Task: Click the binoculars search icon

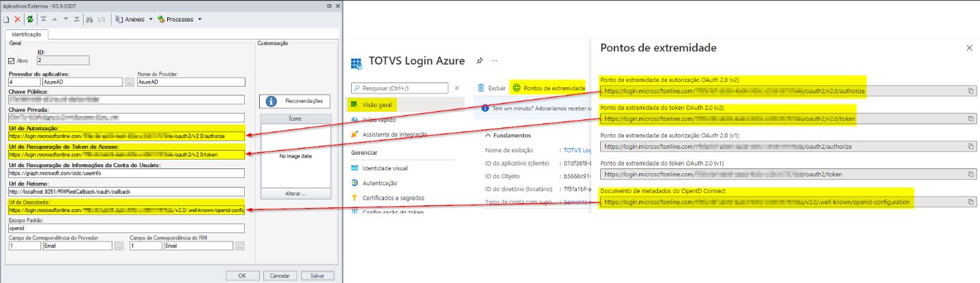Action: pos(89,19)
